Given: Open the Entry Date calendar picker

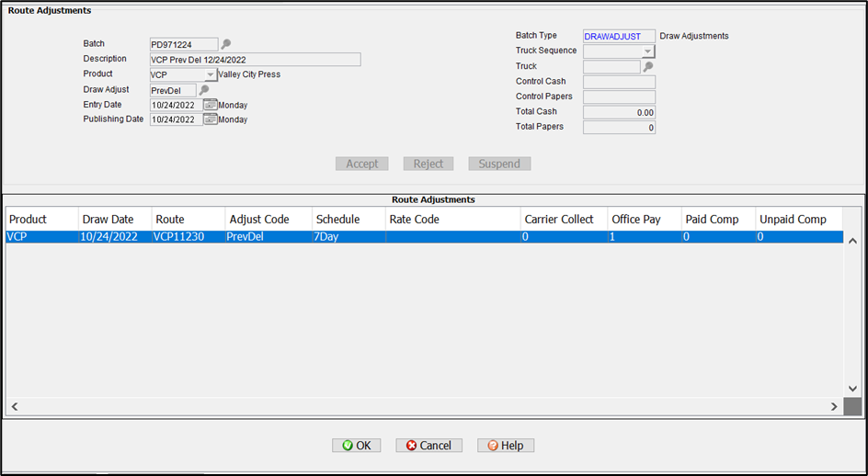Looking at the screenshot, I should [211, 105].
